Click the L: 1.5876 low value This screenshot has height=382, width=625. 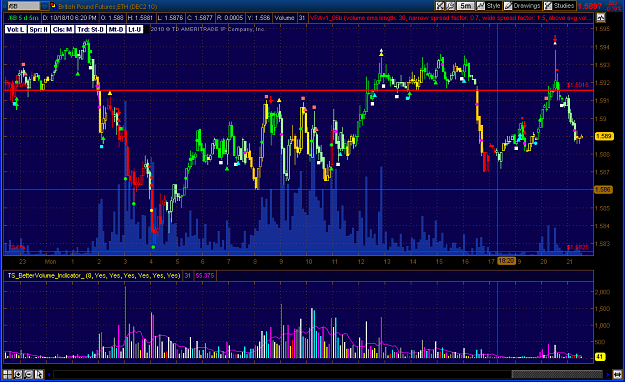click(170, 18)
